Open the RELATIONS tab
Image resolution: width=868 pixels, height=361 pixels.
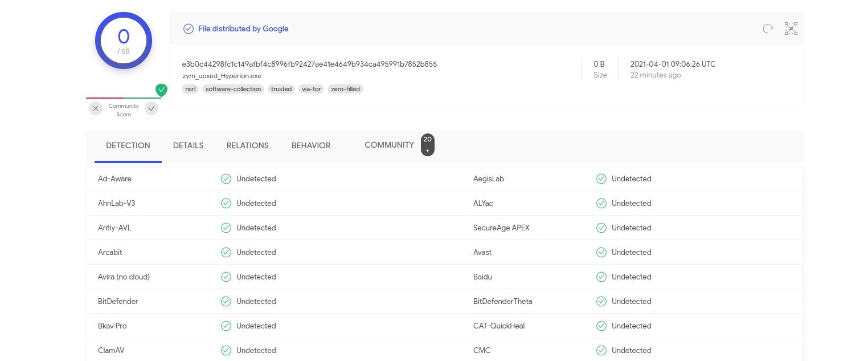[x=247, y=145]
